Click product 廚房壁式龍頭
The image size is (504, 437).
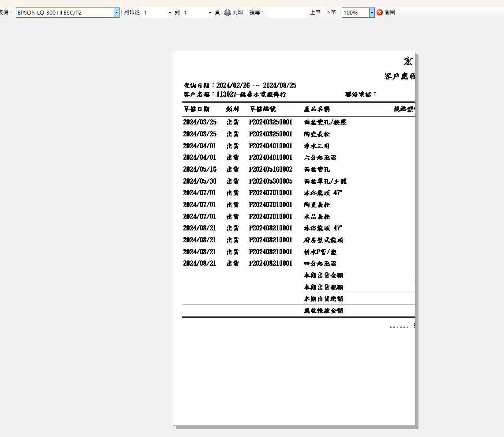click(324, 240)
